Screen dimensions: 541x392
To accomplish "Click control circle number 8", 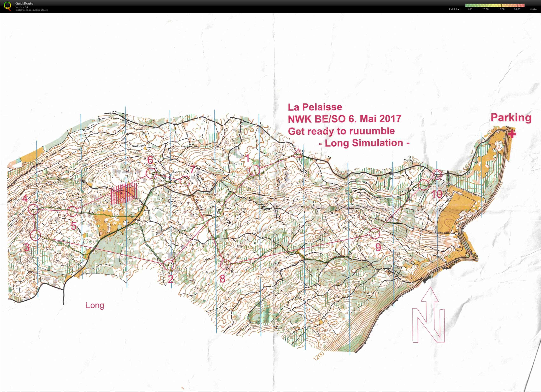I will coord(225,265).
